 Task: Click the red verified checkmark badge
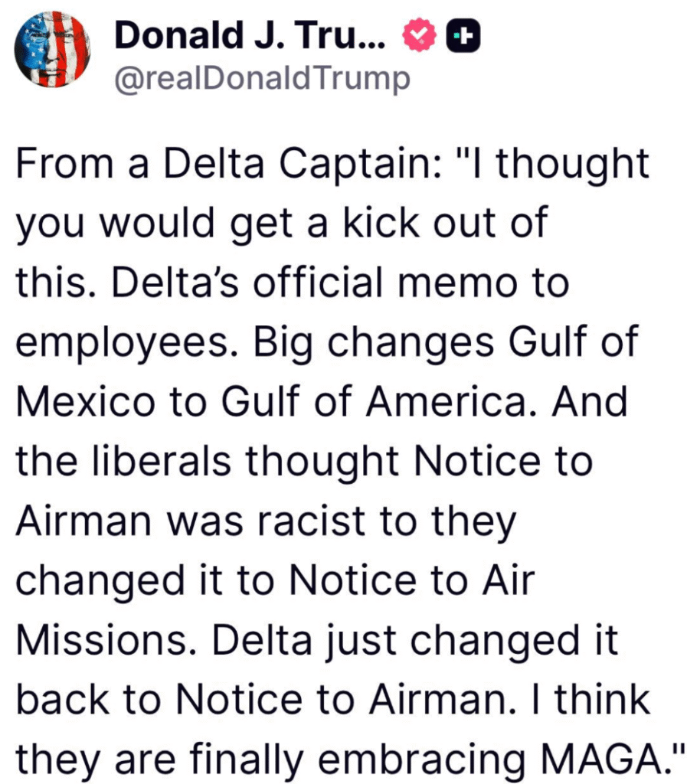click(420, 34)
